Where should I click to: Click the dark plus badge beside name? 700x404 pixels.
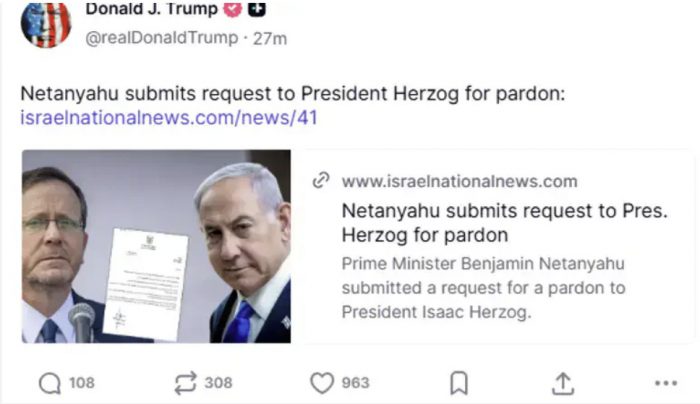(257, 8)
